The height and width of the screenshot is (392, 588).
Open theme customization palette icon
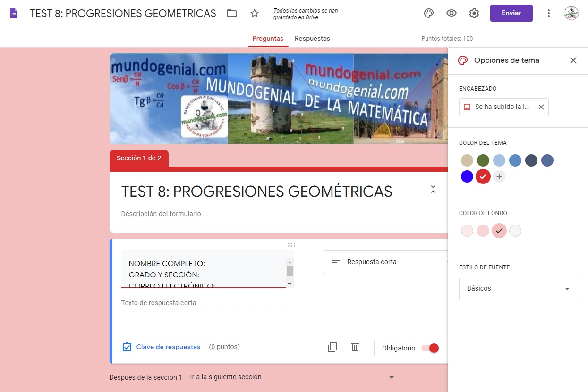coord(429,13)
